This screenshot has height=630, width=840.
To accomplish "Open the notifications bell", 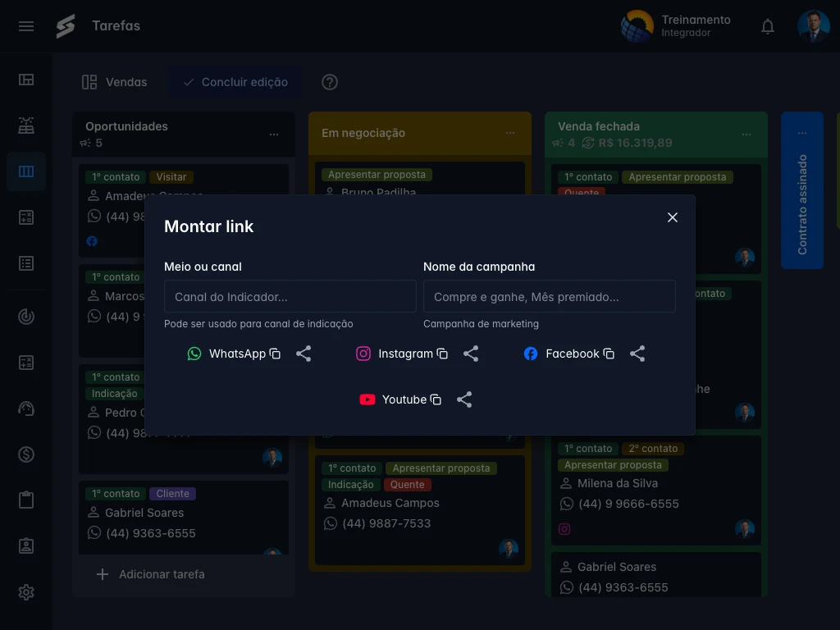I will pos(768,26).
